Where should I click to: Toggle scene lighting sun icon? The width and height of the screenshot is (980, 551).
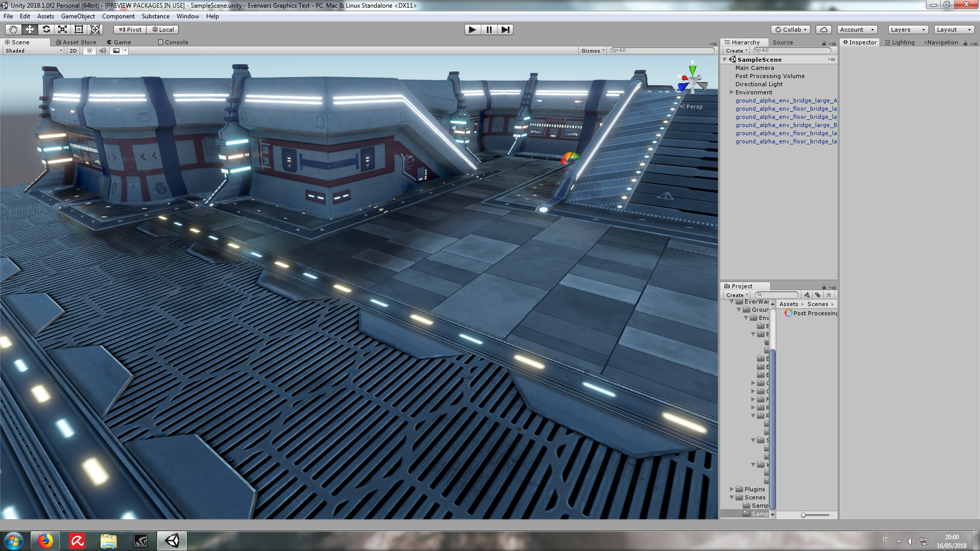coord(90,51)
